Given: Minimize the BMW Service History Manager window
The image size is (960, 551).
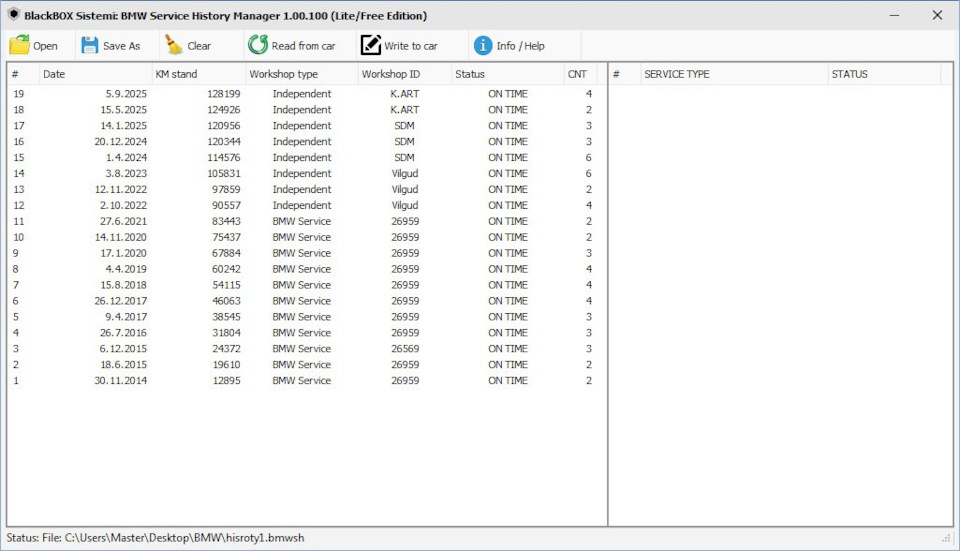Looking at the screenshot, I should 894,15.
